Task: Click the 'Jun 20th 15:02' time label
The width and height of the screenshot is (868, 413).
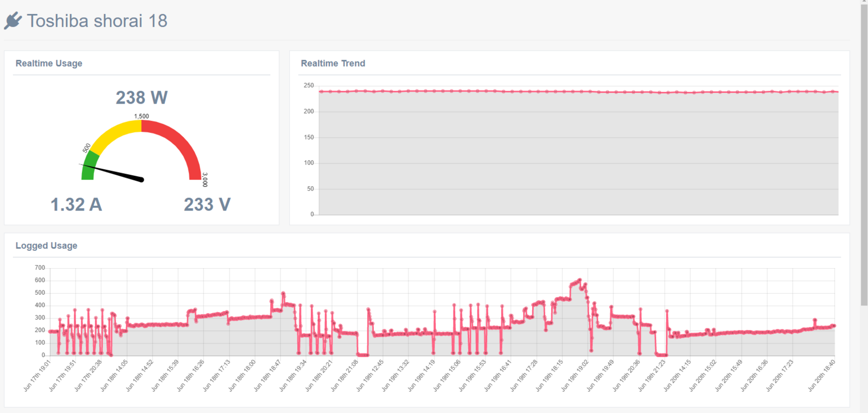Action: tap(703, 375)
